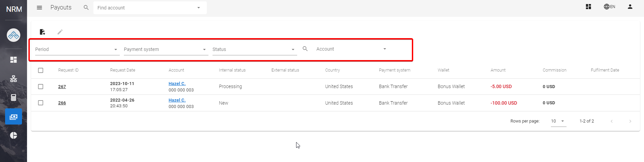Select all rows with header checkbox
Screen dimensions: 644x162
[x=41, y=70]
